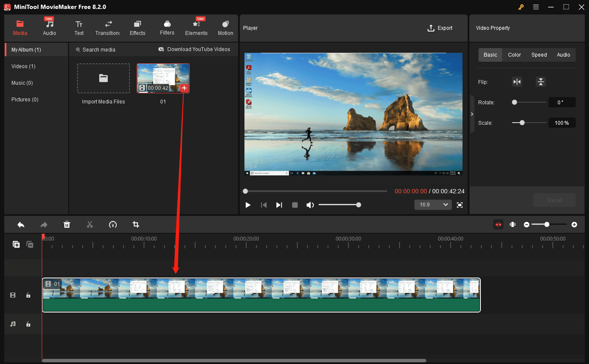Switch to the Text tab
This screenshot has width=589, height=364.
tap(79, 28)
